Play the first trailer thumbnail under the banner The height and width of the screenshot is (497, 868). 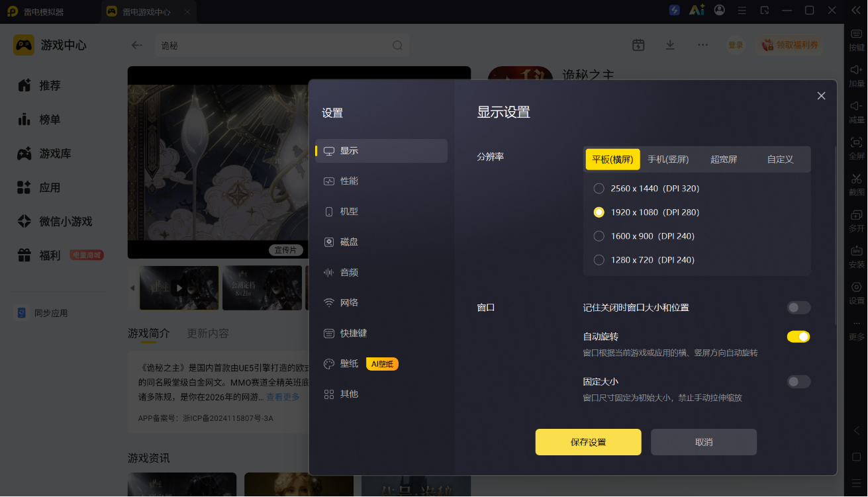pyautogui.click(x=179, y=288)
